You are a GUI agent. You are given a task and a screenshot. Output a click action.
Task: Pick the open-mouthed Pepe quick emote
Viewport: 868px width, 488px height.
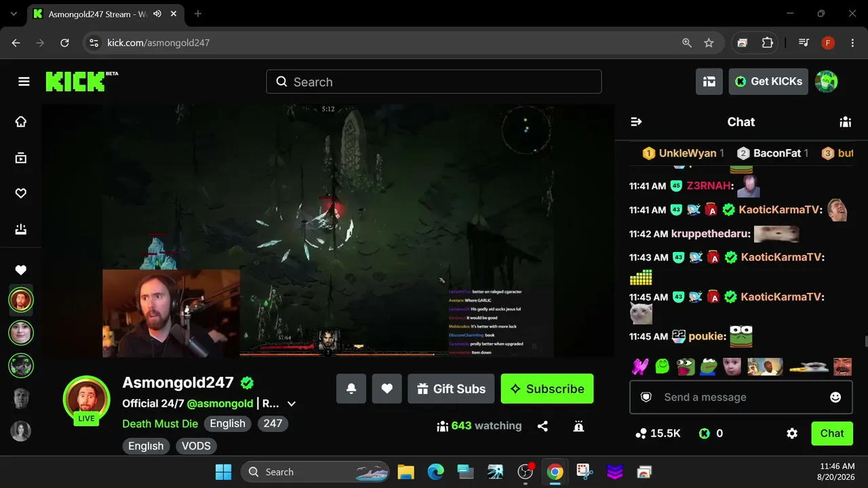(686, 367)
